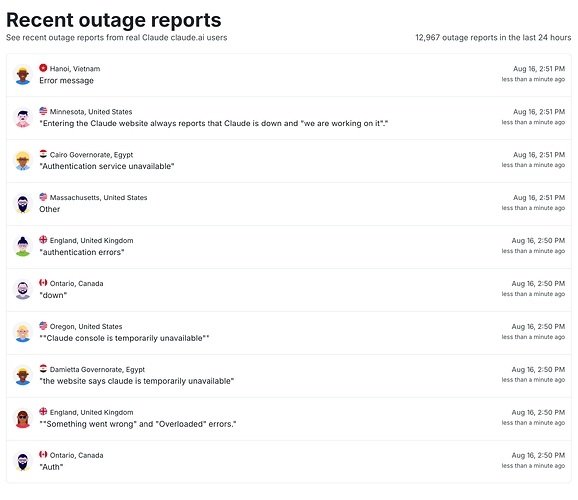Screen dimensions: 578x500
Task: Click the Minnesota reporter's avatar
Action: pos(23,118)
